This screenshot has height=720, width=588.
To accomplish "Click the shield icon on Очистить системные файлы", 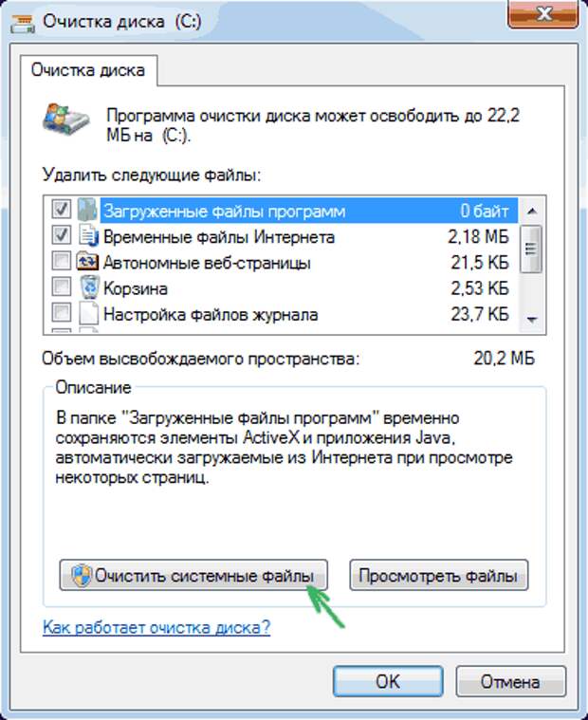I will 82,576.
